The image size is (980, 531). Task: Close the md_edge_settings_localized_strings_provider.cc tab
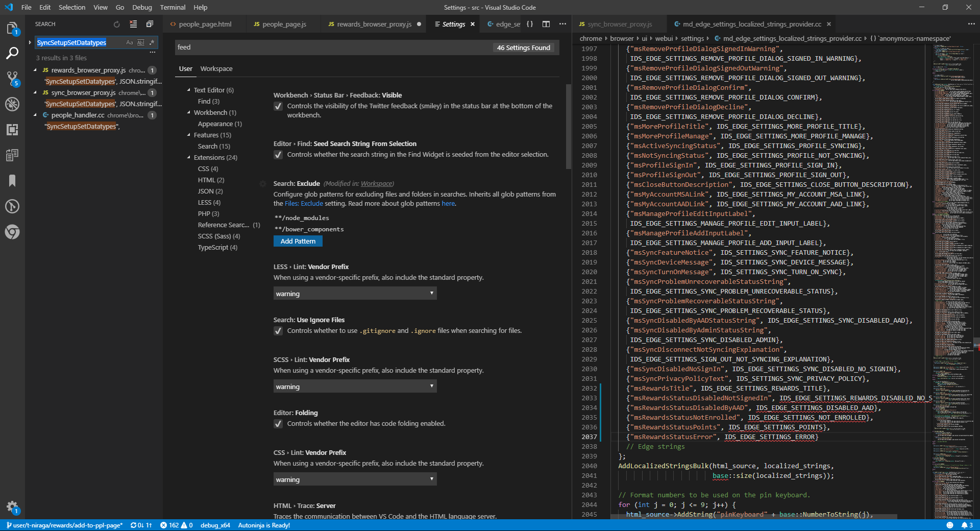click(x=829, y=24)
